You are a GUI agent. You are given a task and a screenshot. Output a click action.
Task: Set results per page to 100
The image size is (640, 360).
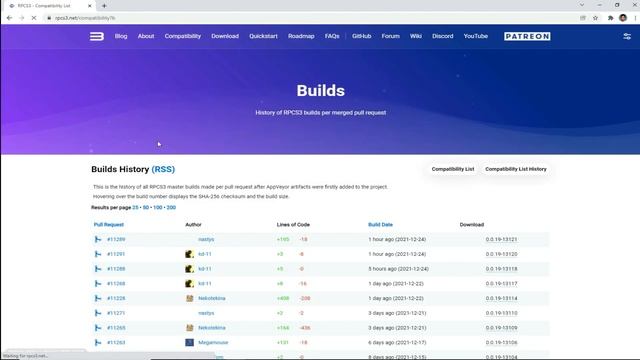158,207
